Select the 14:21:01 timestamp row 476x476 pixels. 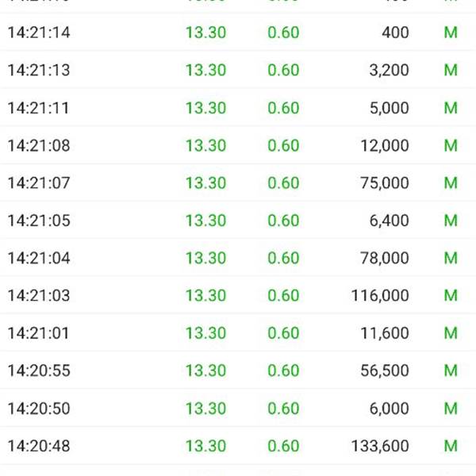238,333
